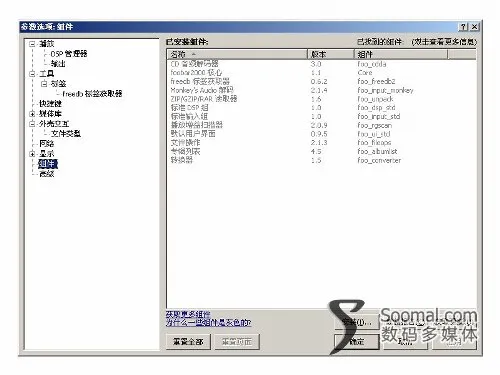Click the foo_cdda module name
Viewport: 500px width, 375px height.
click(372, 64)
